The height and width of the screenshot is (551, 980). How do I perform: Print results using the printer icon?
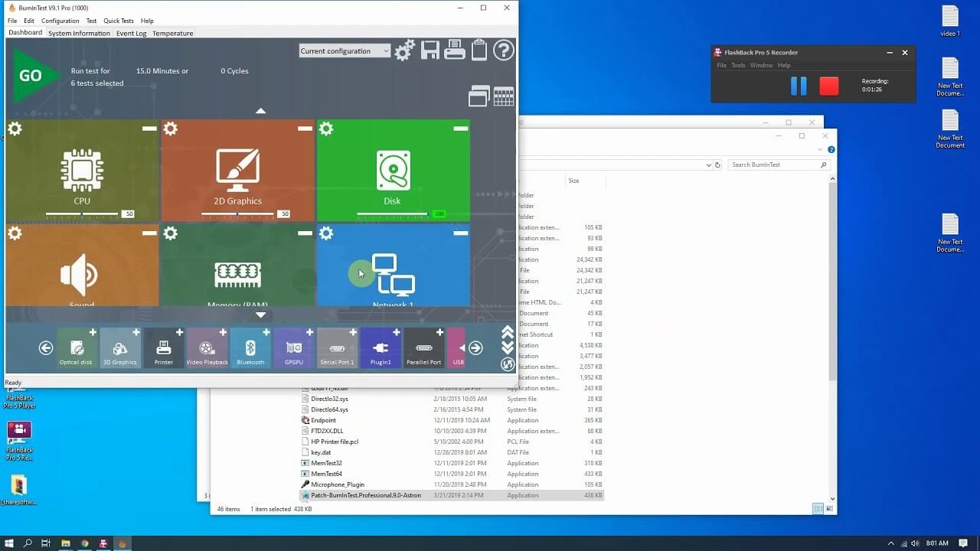[x=455, y=49]
